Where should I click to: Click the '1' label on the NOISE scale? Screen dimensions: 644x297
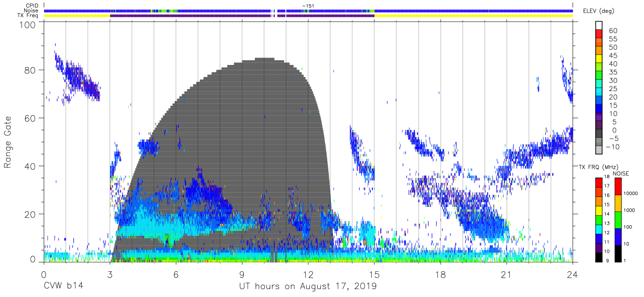624,260
